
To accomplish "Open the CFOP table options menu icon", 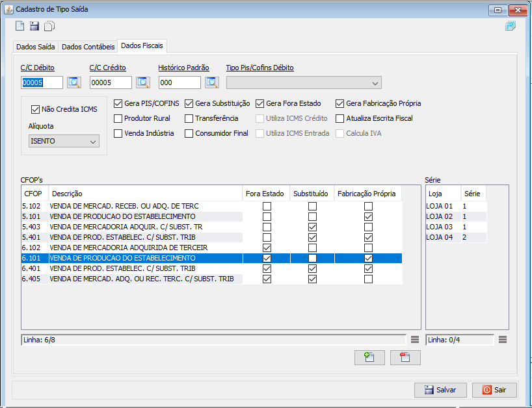I will 415,340.
